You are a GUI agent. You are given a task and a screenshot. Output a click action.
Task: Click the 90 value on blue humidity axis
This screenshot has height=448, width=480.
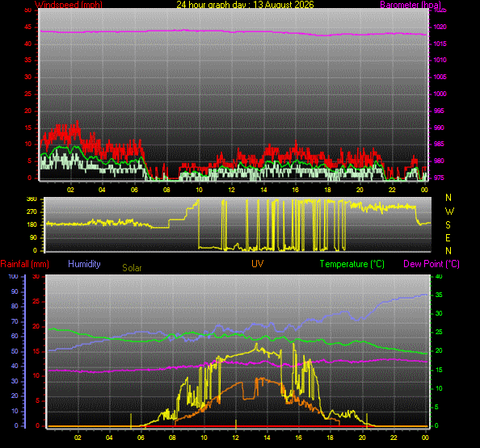point(15,291)
